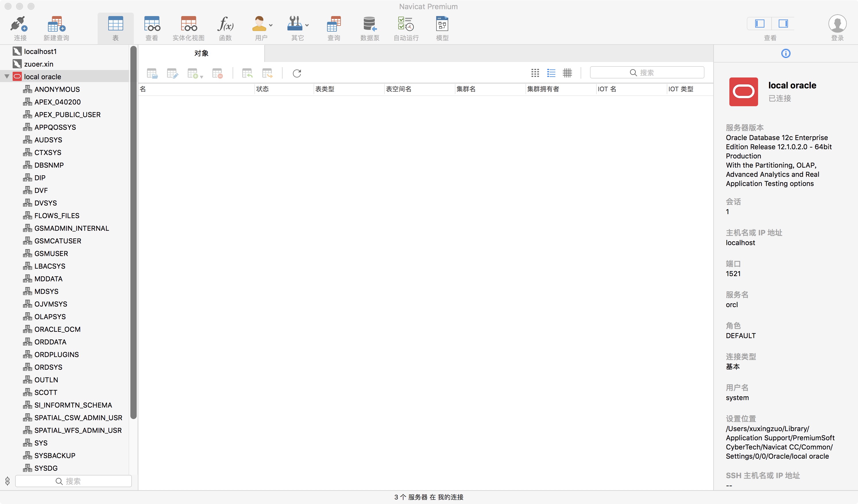Viewport: 858px width, 504px height.
Task: Click the info icon in right panel
Action: 785,53
